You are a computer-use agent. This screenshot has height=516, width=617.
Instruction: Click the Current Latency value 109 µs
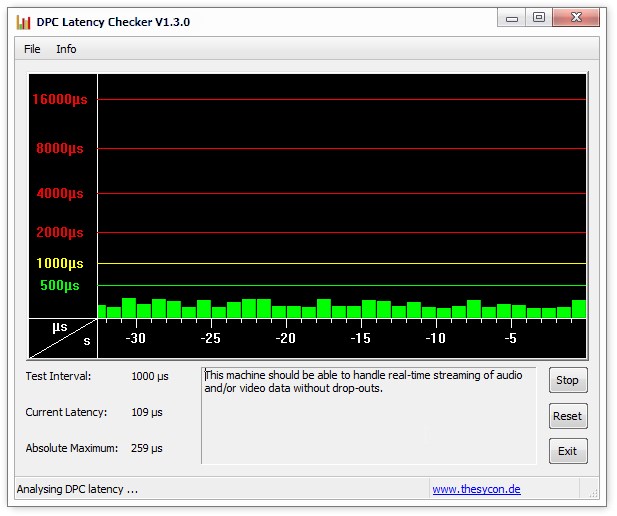click(x=147, y=412)
